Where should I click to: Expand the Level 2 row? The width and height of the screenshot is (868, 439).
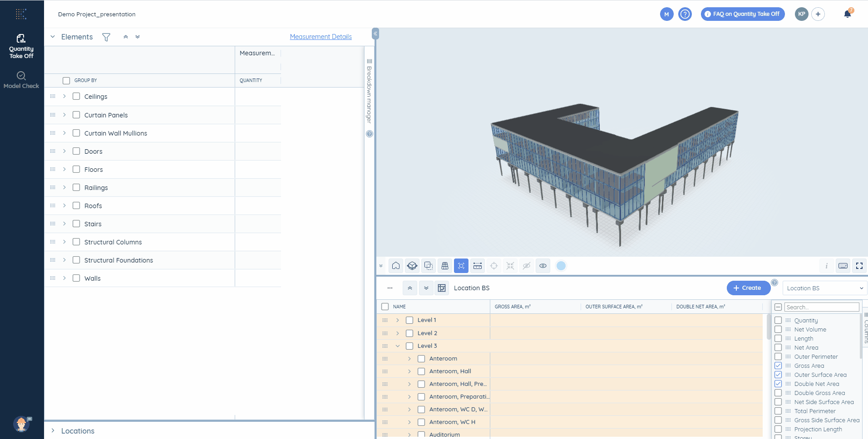click(398, 333)
